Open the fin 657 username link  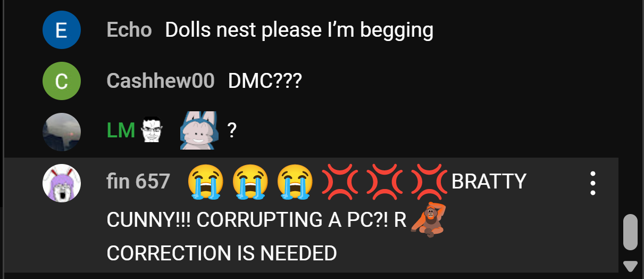click(x=138, y=182)
